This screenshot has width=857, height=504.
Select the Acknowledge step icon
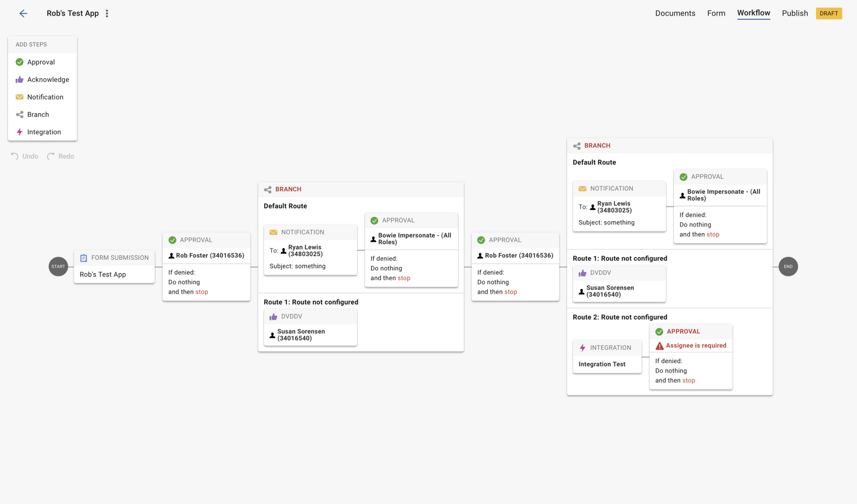pyautogui.click(x=19, y=79)
